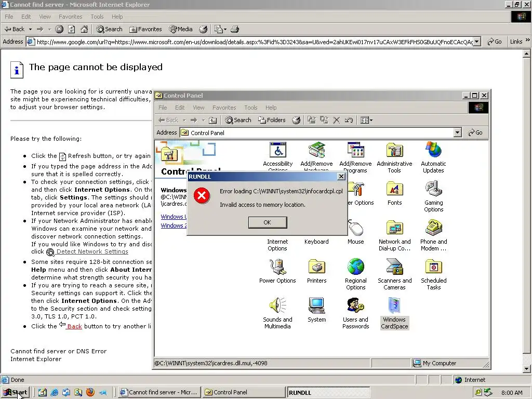
Task: Select Users and Passwords icon
Action: (x=355, y=313)
